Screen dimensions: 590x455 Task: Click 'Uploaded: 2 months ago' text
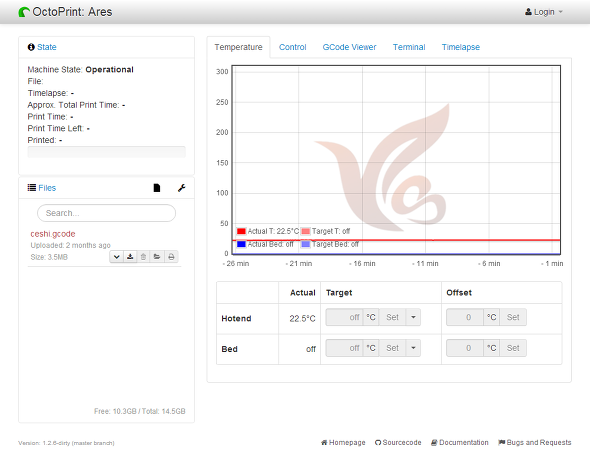(x=70, y=245)
